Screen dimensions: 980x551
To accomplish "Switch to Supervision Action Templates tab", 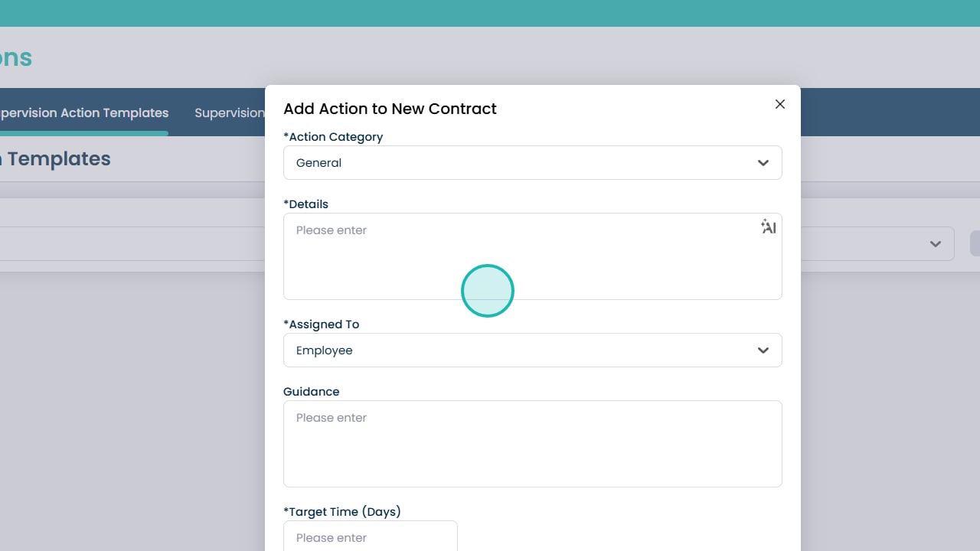I will click(x=83, y=113).
